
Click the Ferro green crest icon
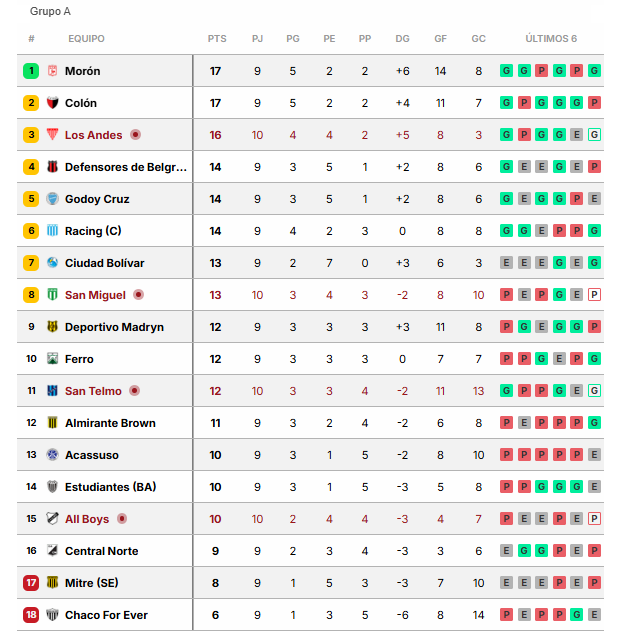pos(52,359)
